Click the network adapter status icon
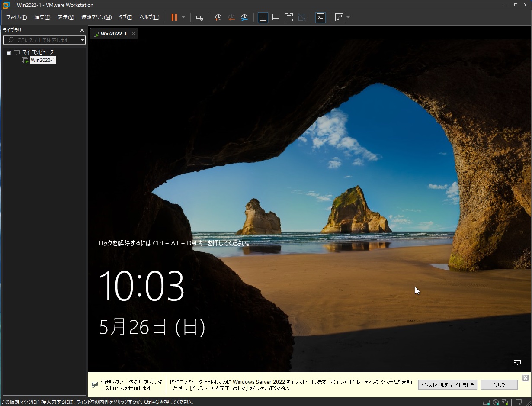The width and height of the screenshot is (532, 406). (504, 402)
